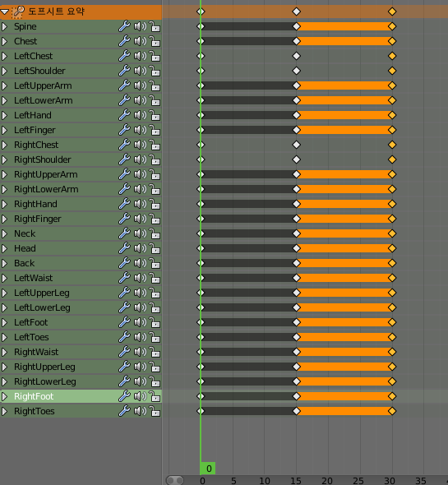
Task: Select LeftChest keyframe at frame 30
Action: [392, 56]
